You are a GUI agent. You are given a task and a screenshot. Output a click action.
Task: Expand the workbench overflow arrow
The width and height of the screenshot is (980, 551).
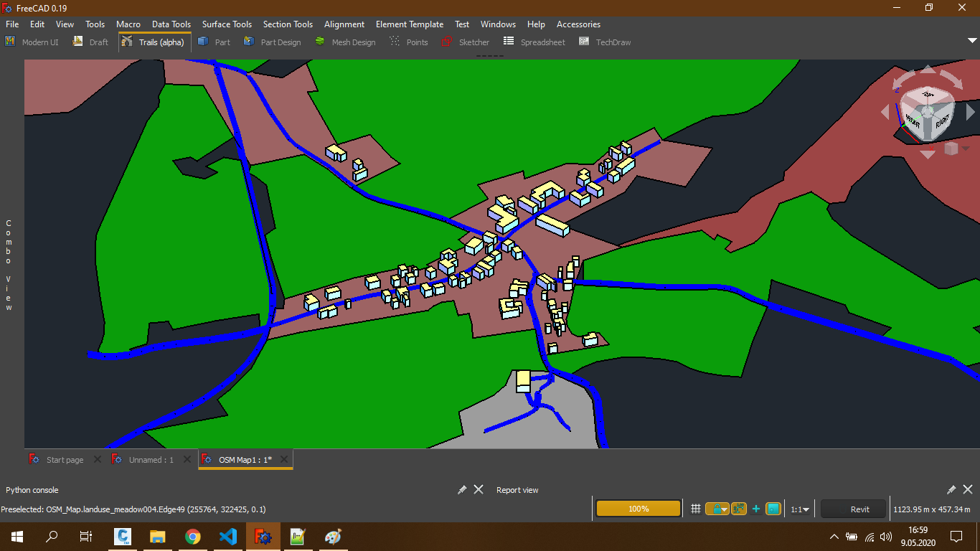[x=972, y=41]
